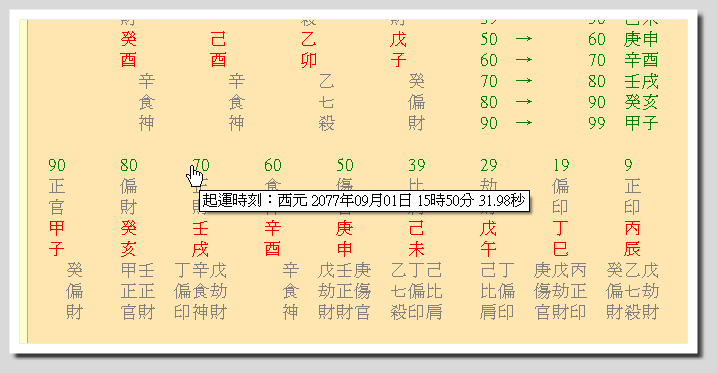The width and height of the screenshot is (717, 373).
Task: Click 壬戌 in the green 70 → 80 row
Action: [641, 81]
